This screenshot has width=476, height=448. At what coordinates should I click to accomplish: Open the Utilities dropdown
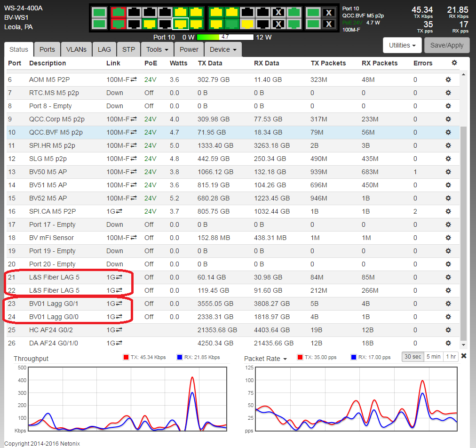coord(402,46)
